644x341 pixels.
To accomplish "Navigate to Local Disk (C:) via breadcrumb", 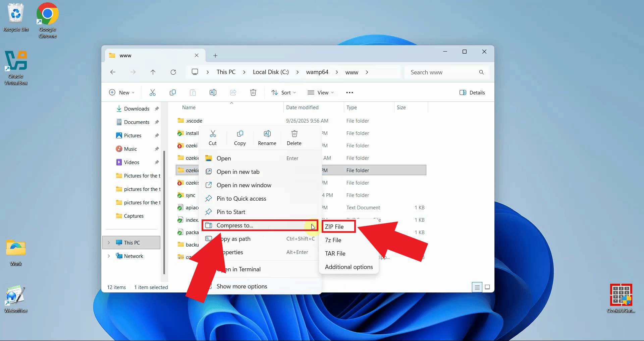I will coord(271,72).
